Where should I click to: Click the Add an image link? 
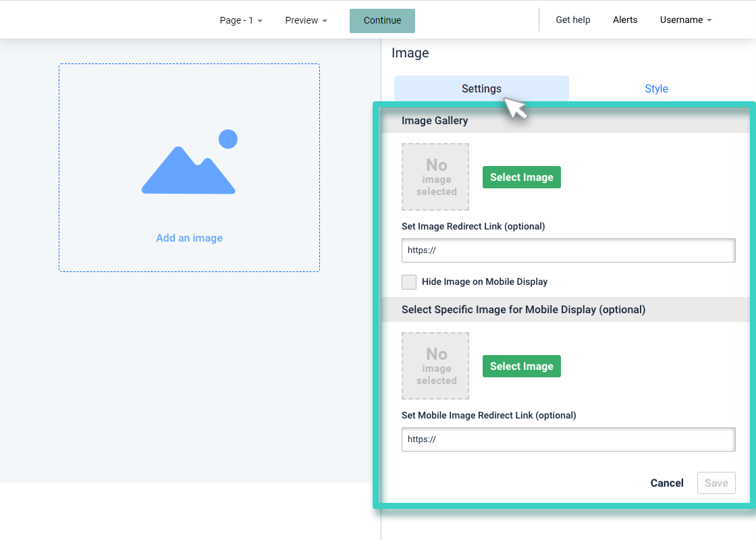tap(189, 238)
